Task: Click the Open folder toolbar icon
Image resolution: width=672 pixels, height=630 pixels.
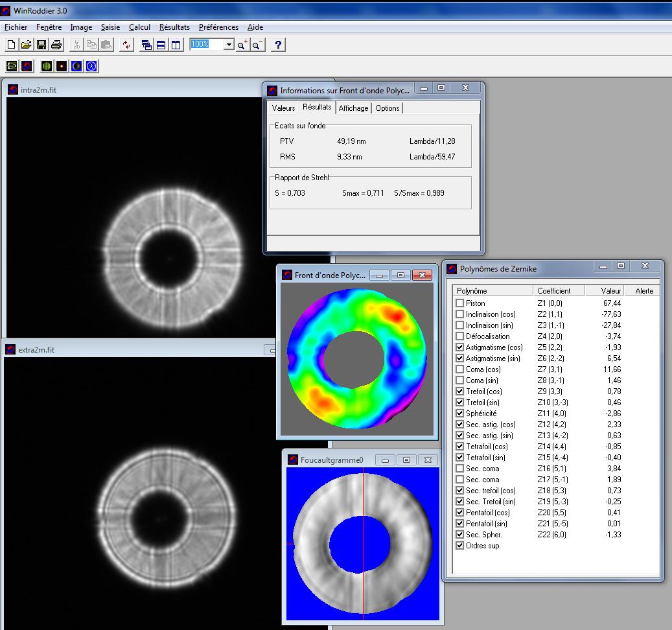Action: point(27,45)
